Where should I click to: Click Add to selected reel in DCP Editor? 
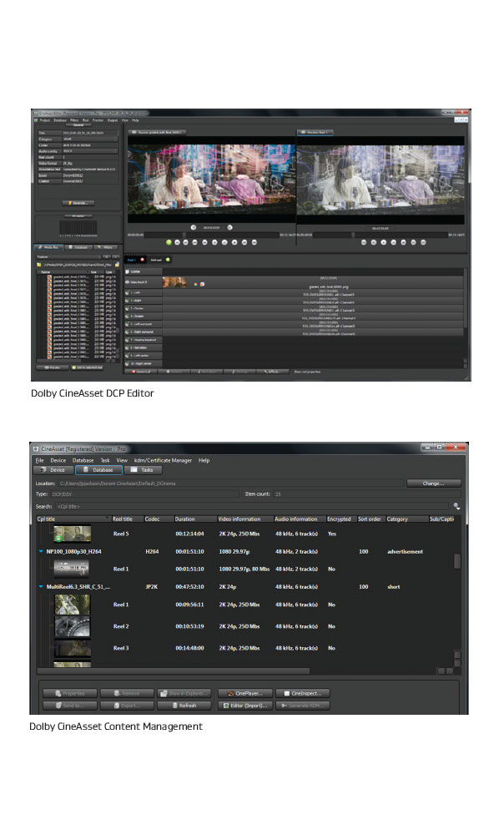[x=87, y=367]
